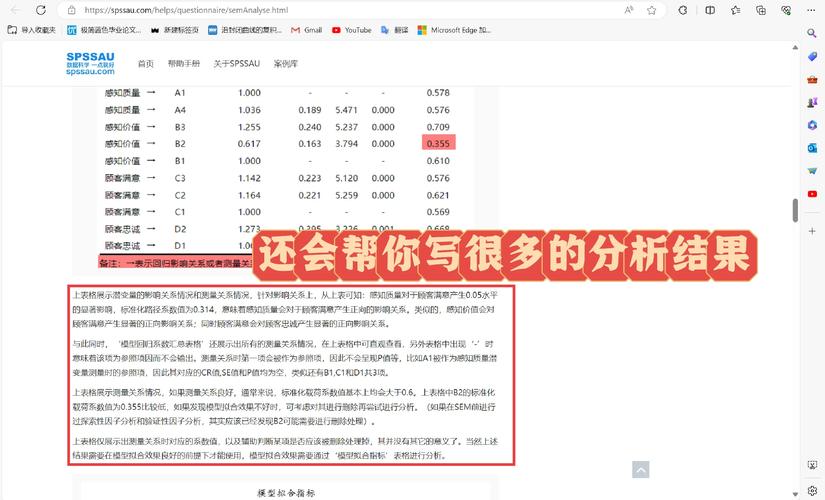This screenshot has width=825, height=500.
Task: Click the SPSSAU logo
Action: point(90,64)
